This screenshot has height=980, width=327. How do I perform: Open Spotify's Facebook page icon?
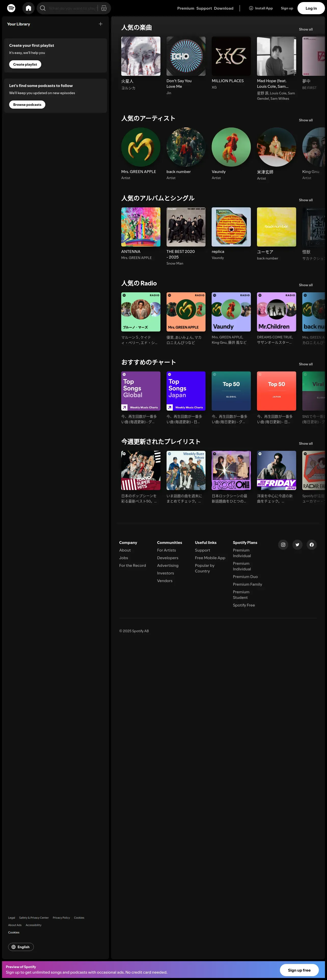pos(312,545)
